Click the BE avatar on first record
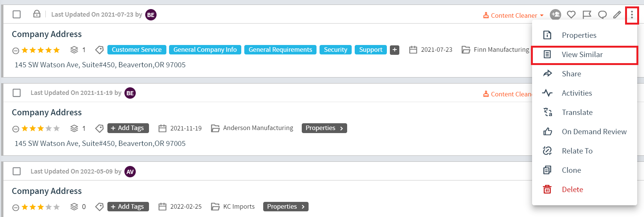The height and width of the screenshot is (217, 644). pos(151,15)
